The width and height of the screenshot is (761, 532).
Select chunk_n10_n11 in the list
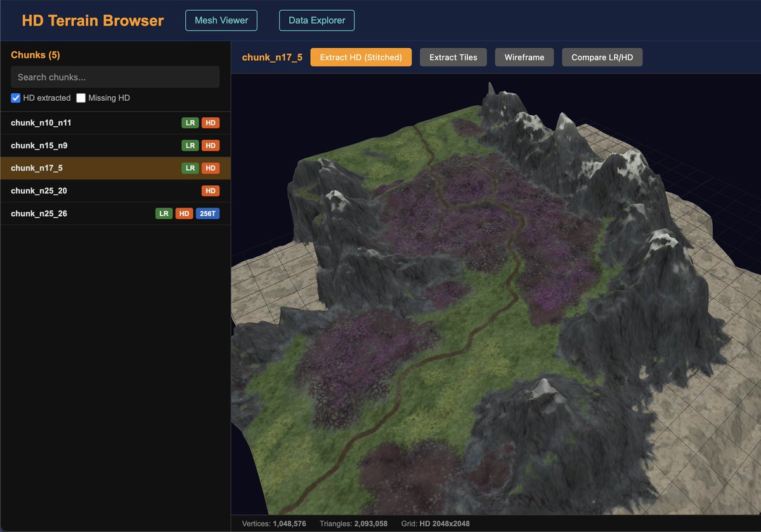click(x=115, y=123)
